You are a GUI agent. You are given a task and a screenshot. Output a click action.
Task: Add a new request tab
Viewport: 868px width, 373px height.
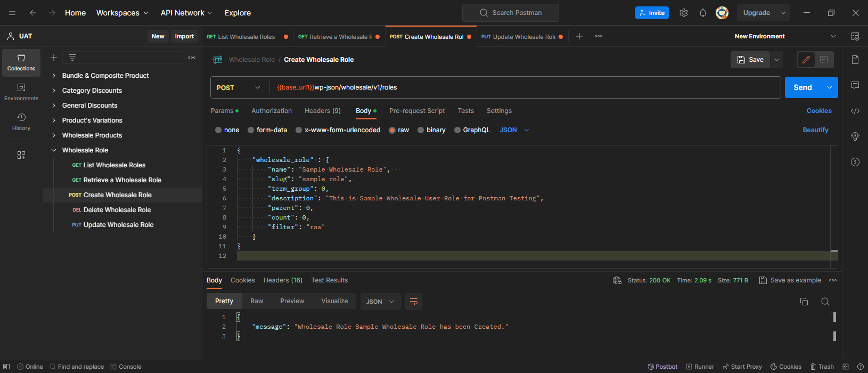pos(579,36)
